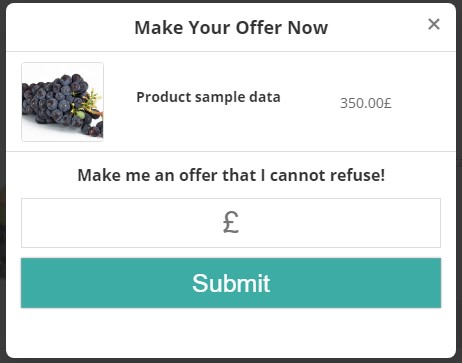Screen dimensions: 462x363
Task: Click the £ placeholder symbol in the field
Action: pyautogui.click(x=231, y=222)
